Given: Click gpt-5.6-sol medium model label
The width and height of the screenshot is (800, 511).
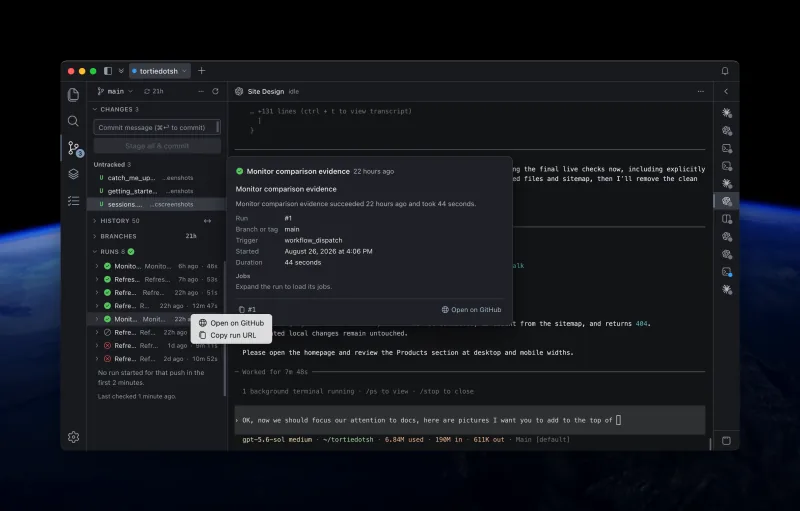Looking at the screenshot, I should pyautogui.click(x=277, y=440).
